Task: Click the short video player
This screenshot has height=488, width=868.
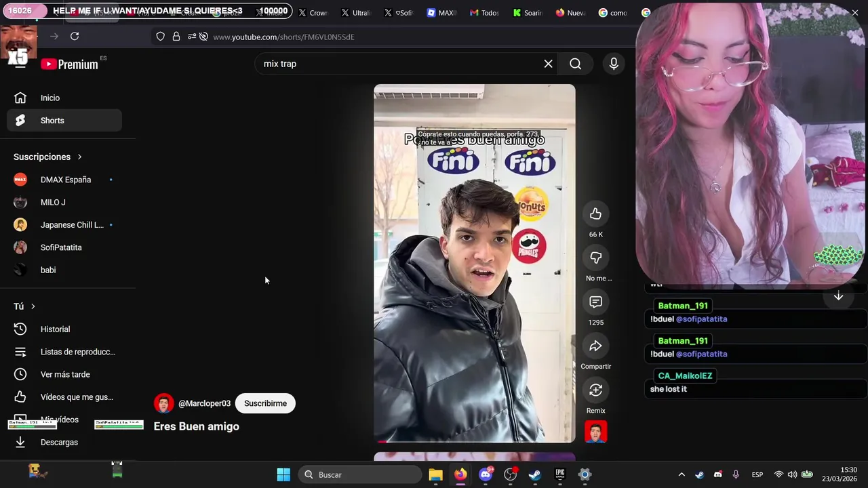Action: click(x=474, y=264)
